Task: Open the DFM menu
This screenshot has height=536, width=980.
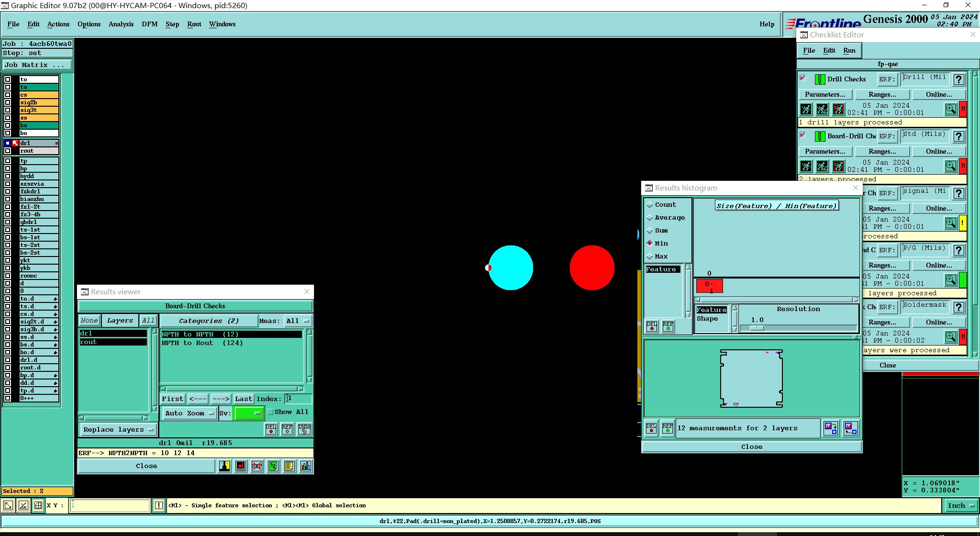Action: [x=149, y=24]
